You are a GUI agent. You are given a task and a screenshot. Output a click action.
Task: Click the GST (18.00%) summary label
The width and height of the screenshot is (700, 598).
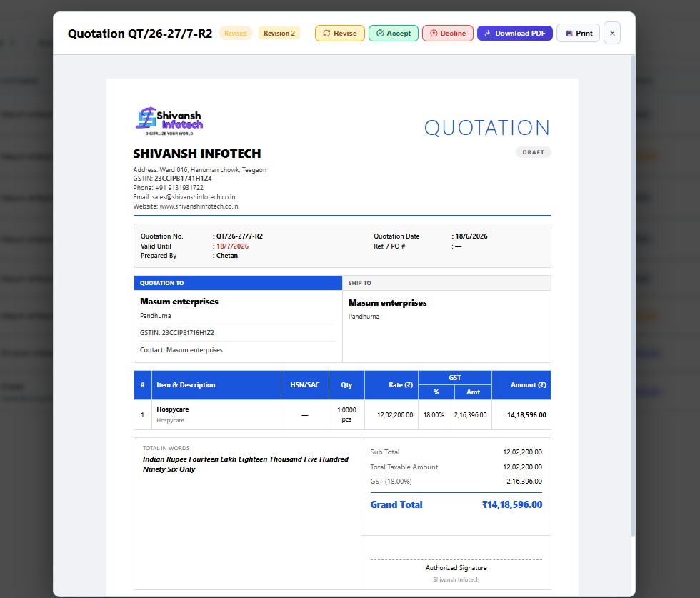[391, 482]
